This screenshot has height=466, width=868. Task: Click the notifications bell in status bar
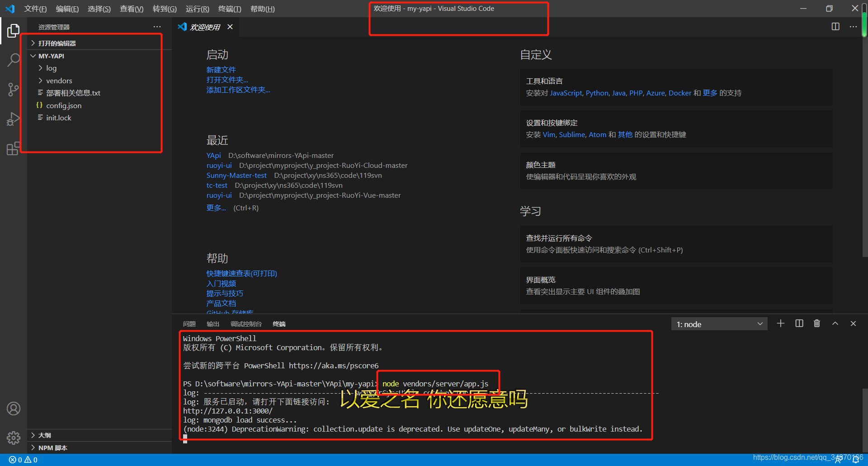[856, 460]
